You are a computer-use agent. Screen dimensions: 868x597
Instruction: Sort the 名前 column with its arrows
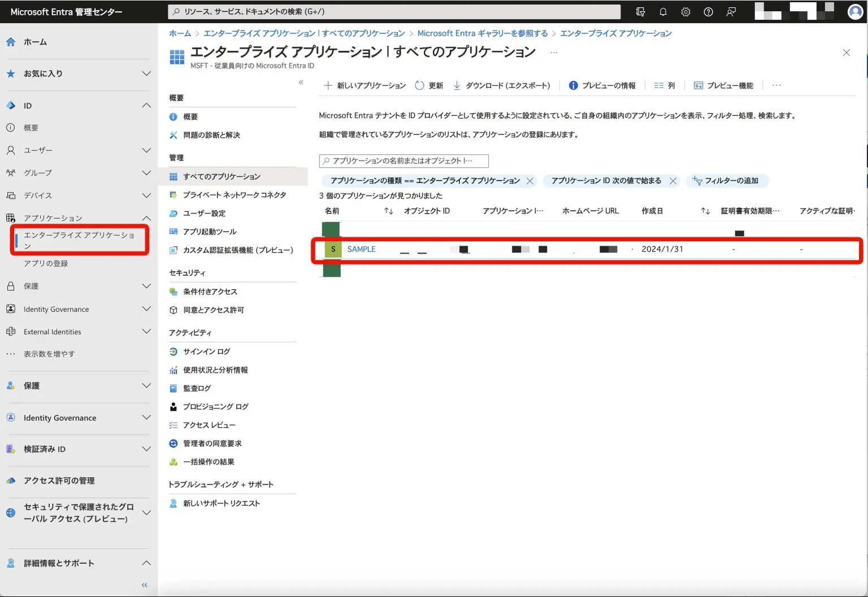388,211
